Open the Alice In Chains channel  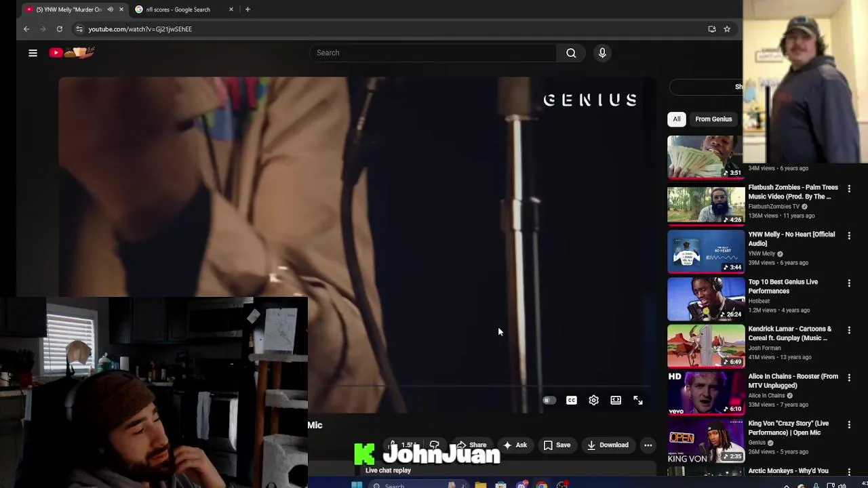point(767,396)
